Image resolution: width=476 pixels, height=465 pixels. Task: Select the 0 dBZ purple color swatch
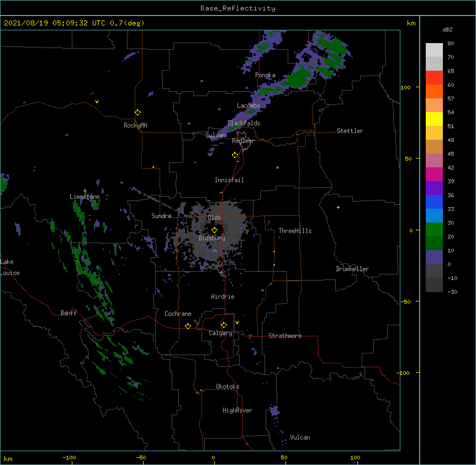coord(434,257)
